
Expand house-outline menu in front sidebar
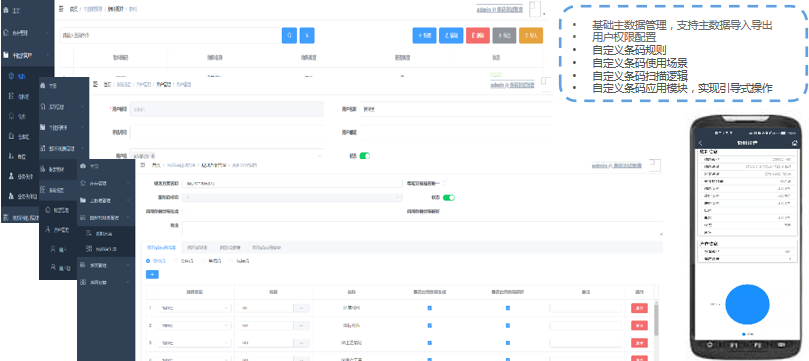coord(106,183)
